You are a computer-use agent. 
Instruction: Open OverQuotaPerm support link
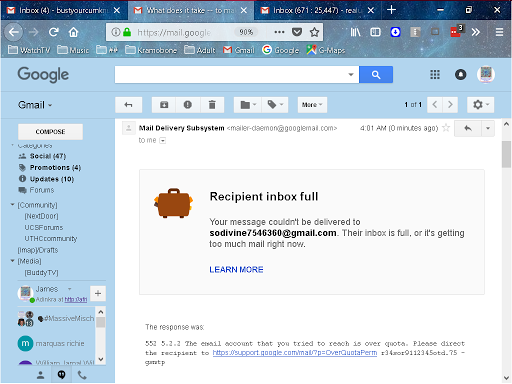[295, 353]
